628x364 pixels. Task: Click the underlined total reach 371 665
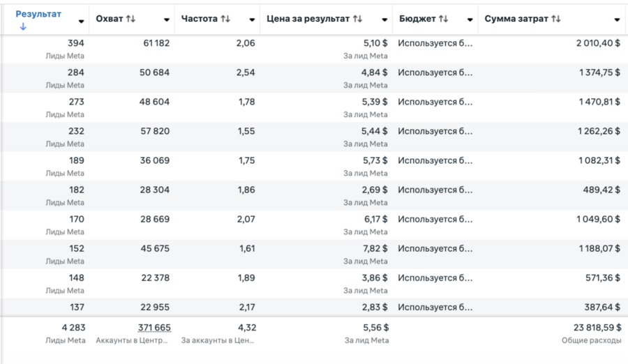coord(154,327)
